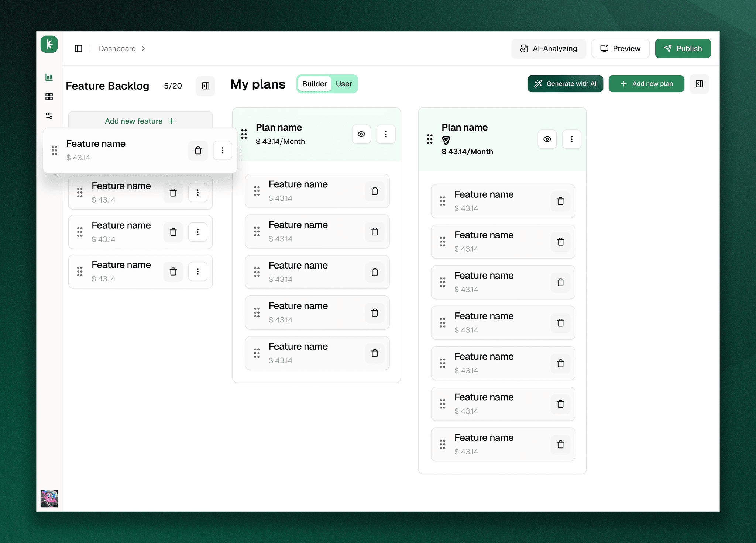Click the Dashboard breadcrumb

coord(117,49)
